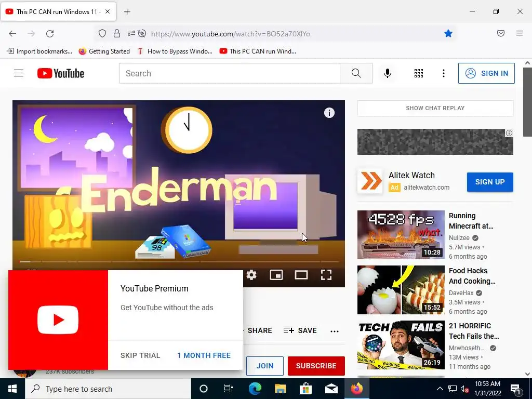Open the notification center icon
Image resolution: width=532 pixels, height=399 pixels.
point(516,389)
